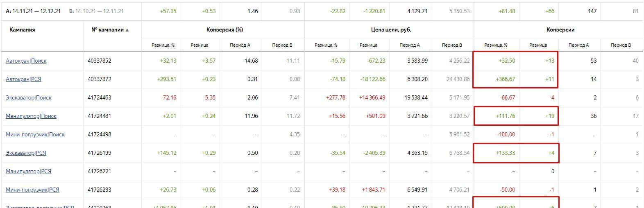The width and height of the screenshot is (644, 208).
Task: Open the Экскаватор|Поиск campaign link
Action: [29, 97]
